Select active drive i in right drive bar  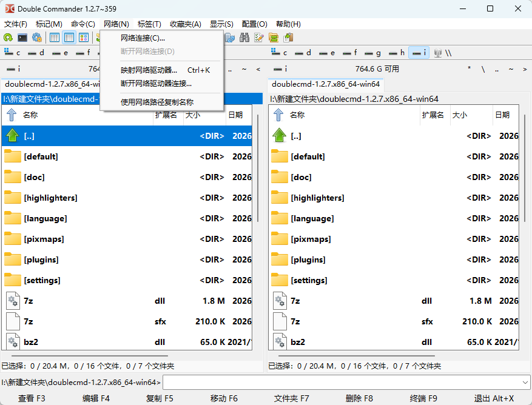(419, 53)
